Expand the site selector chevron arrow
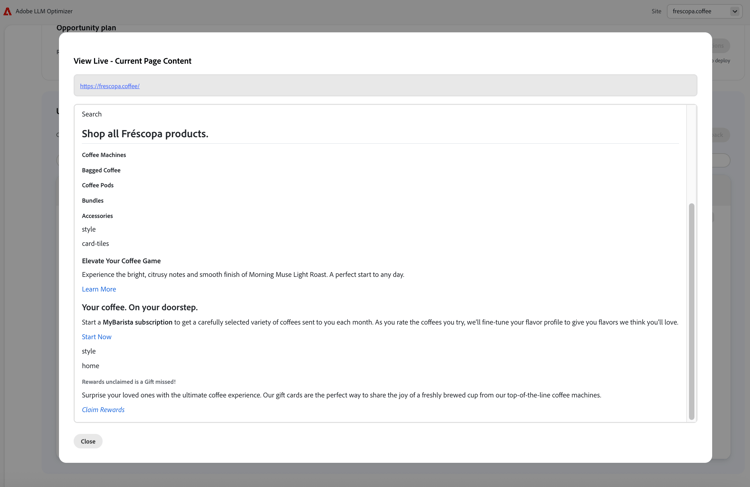750x487 pixels. point(735,11)
